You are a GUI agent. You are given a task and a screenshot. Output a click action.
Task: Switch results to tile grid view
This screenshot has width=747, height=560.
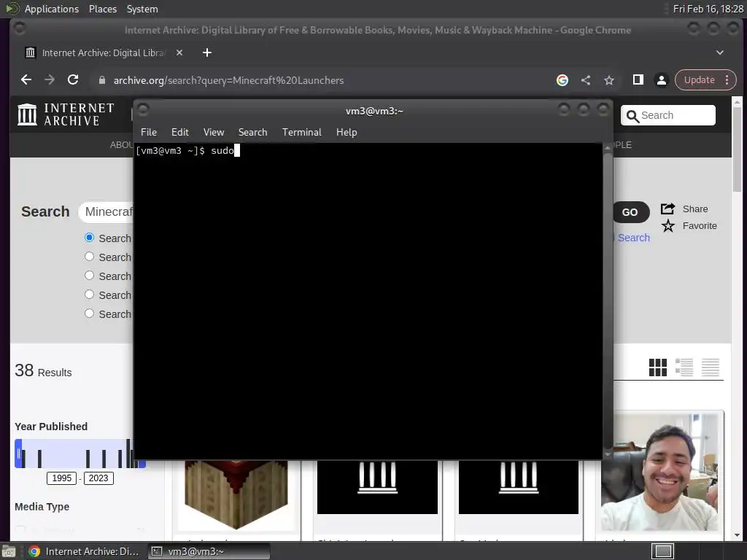click(x=658, y=367)
